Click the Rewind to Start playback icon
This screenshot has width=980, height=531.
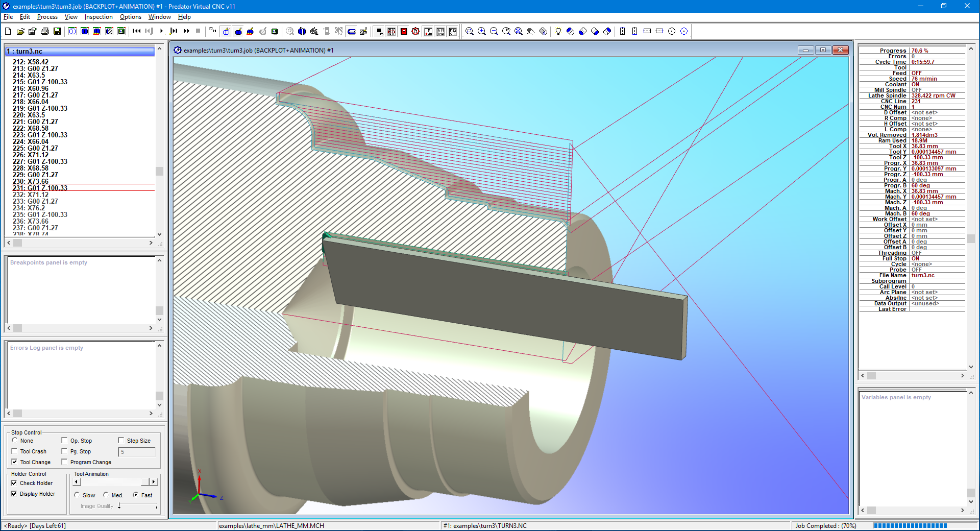(x=136, y=31)
